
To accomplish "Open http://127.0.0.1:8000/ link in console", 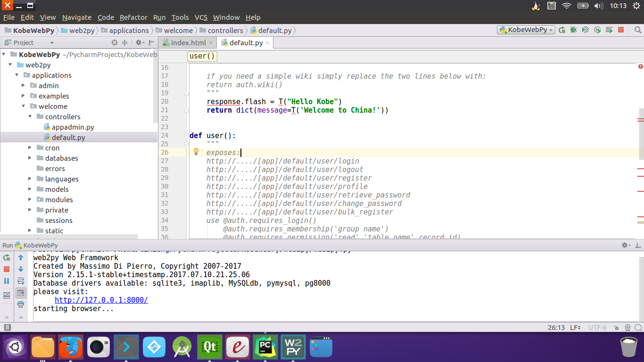I will click(101, 300).
